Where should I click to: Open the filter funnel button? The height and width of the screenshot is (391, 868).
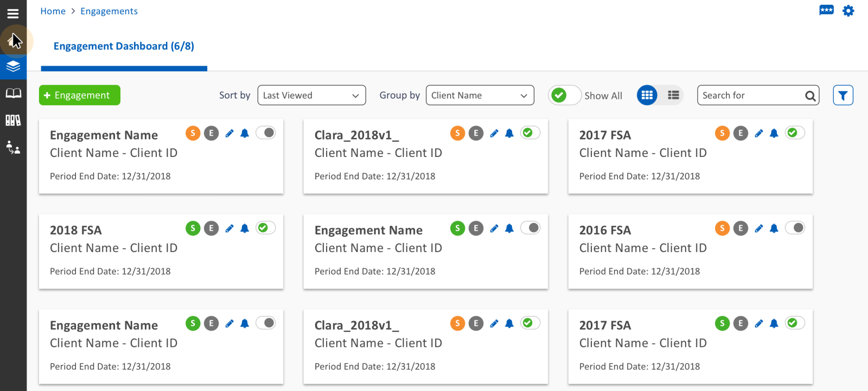click(843, 96)
